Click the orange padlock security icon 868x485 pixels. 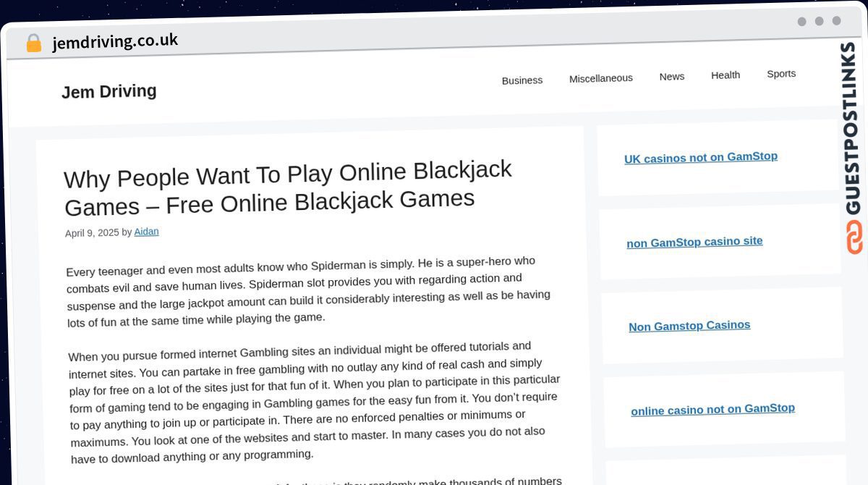[33, 43]
